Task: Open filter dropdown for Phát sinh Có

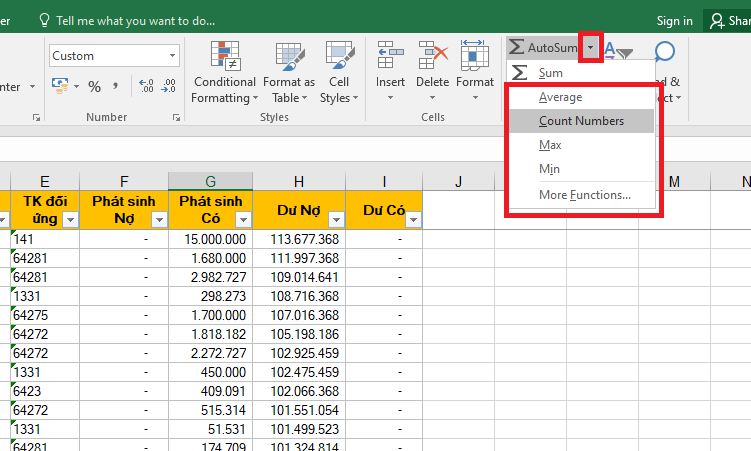Action: (x=243, y=220)
